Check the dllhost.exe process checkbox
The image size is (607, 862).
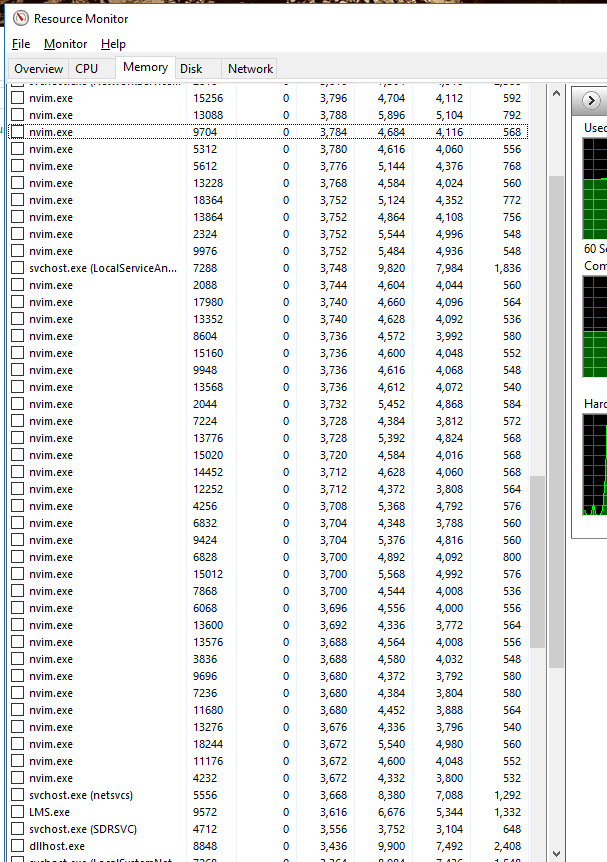pyautogui.click(x=18, y=846)
